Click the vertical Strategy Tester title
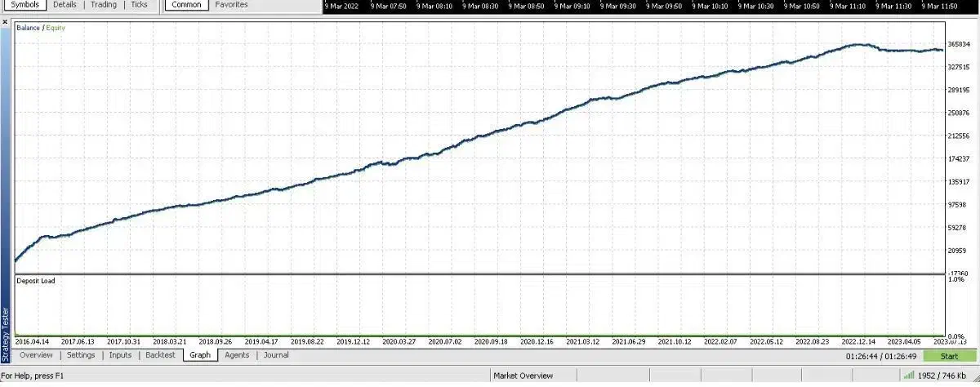 point(6,334)
